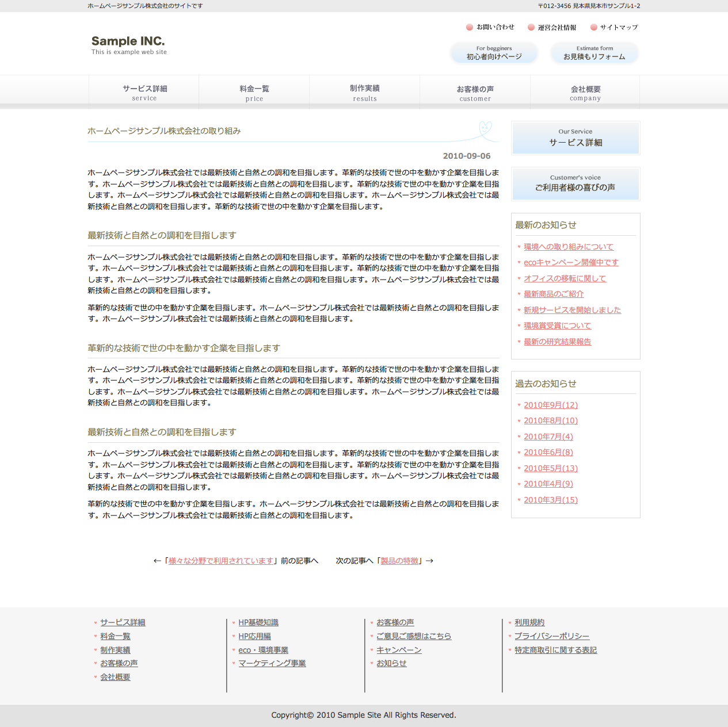This screenshot has width=728, height=727.
Task: Open the お見積もりフォーム Estimate form button
Action: coord(594,53)
